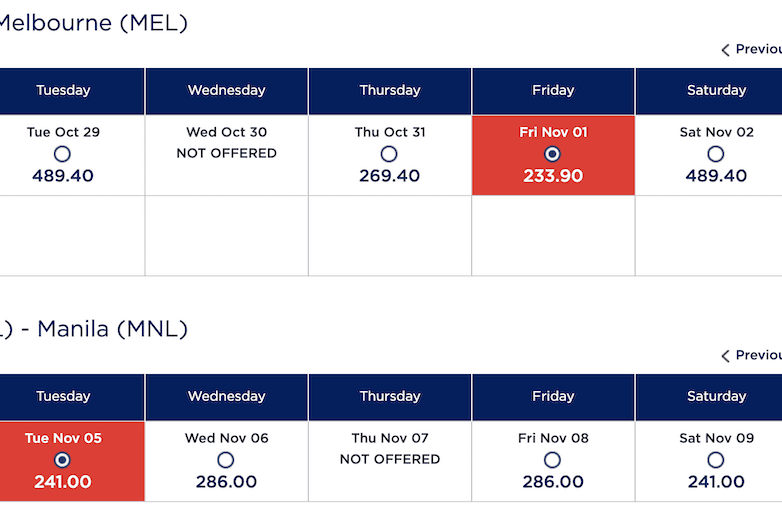
Task: Click the Fri Nov 08 date label
Action: pyautogui.click(x=553, y=438)
